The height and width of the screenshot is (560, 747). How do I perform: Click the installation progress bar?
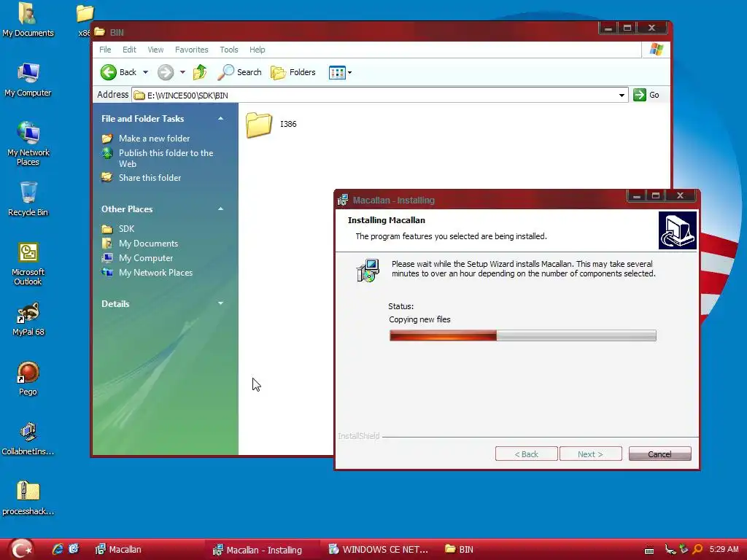click(x=522, y=335)
